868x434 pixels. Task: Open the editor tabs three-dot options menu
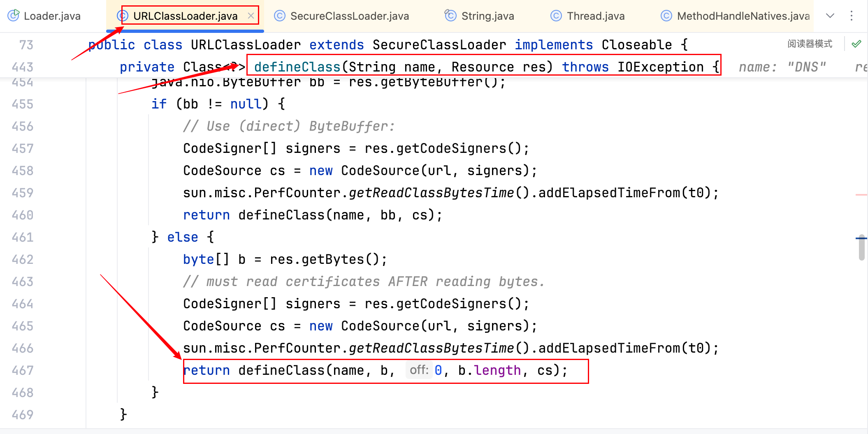coord(852,16)
